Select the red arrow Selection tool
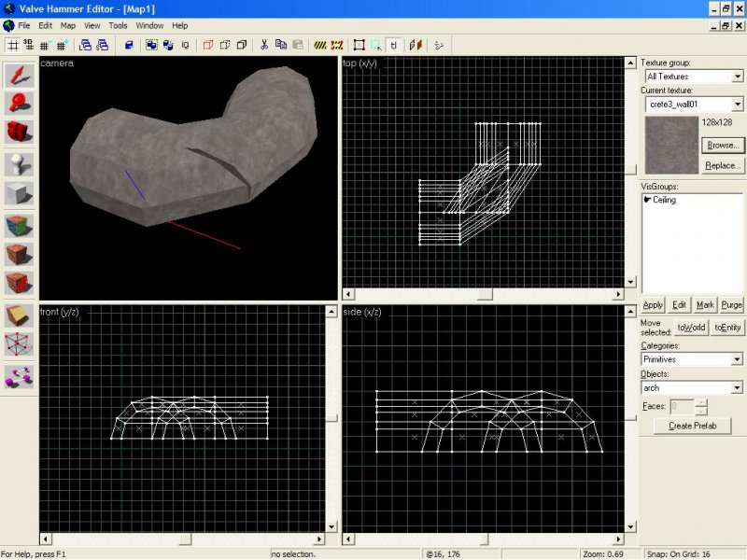The image size is (747, 560). 19,74
